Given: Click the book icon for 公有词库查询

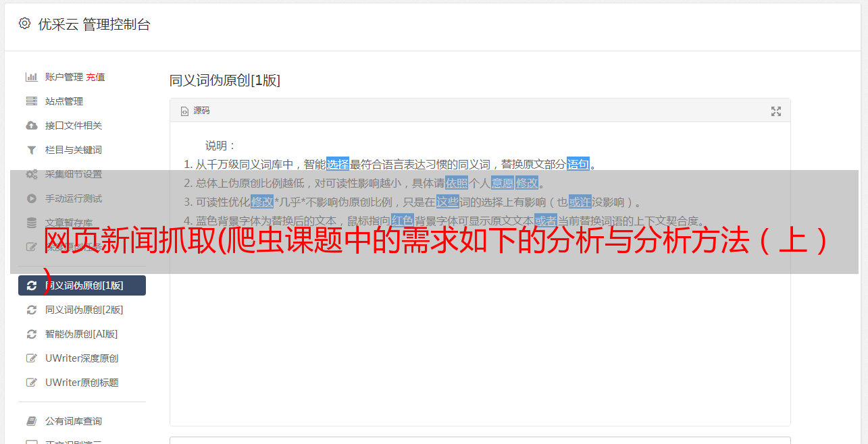Looking at the screenshot, I should (x=31, y=421).
